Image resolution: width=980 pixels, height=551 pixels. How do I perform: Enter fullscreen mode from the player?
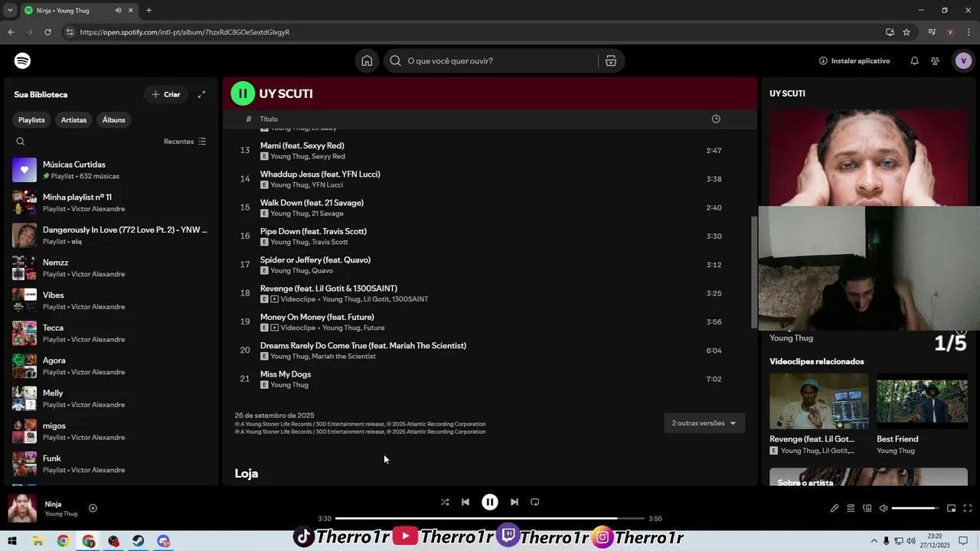(968, 508)
